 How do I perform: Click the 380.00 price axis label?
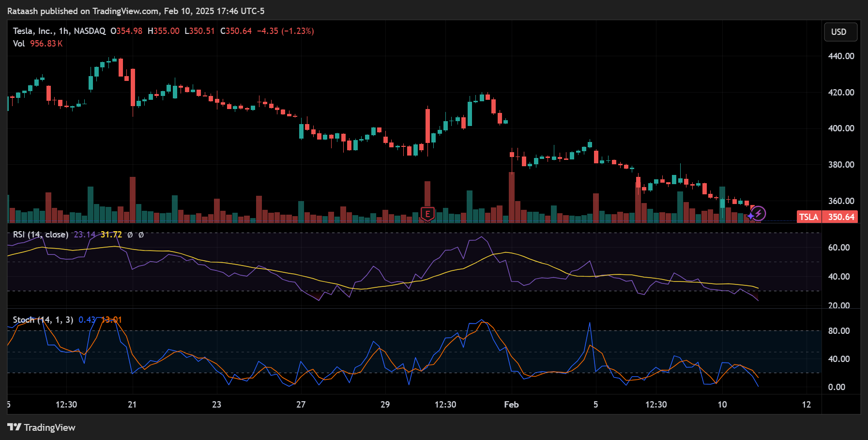[841, 165]
